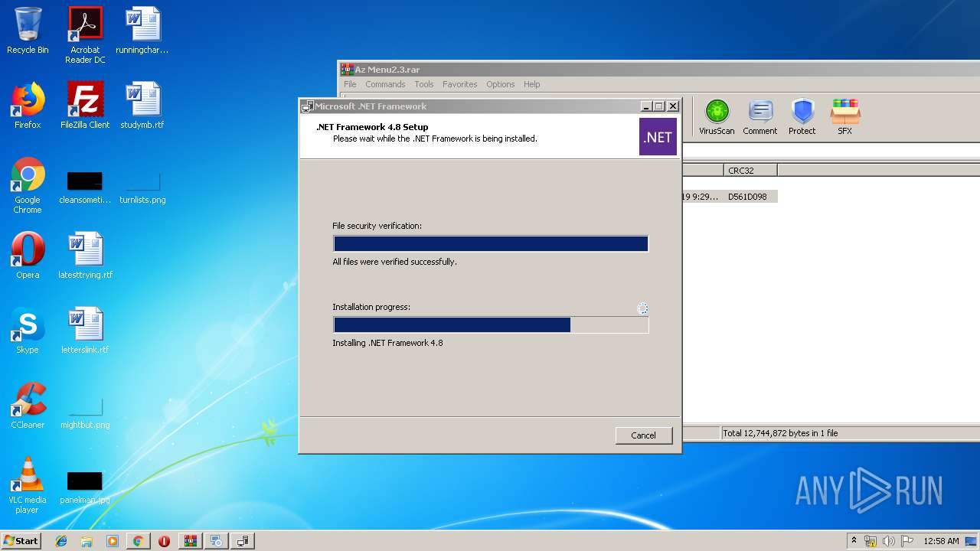Click the File security verification progress bar

click(x=491, y=243)
